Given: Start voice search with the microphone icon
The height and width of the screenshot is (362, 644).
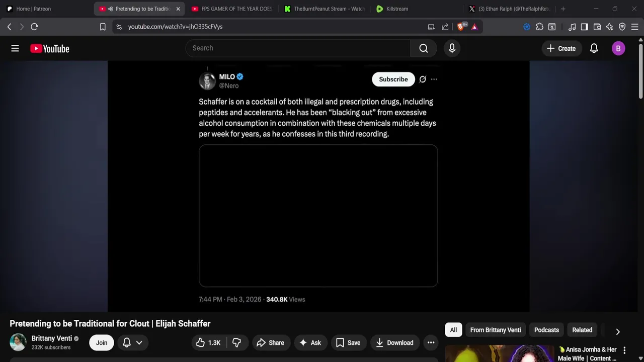Looking at the screenshot, I should pos(452,48).
